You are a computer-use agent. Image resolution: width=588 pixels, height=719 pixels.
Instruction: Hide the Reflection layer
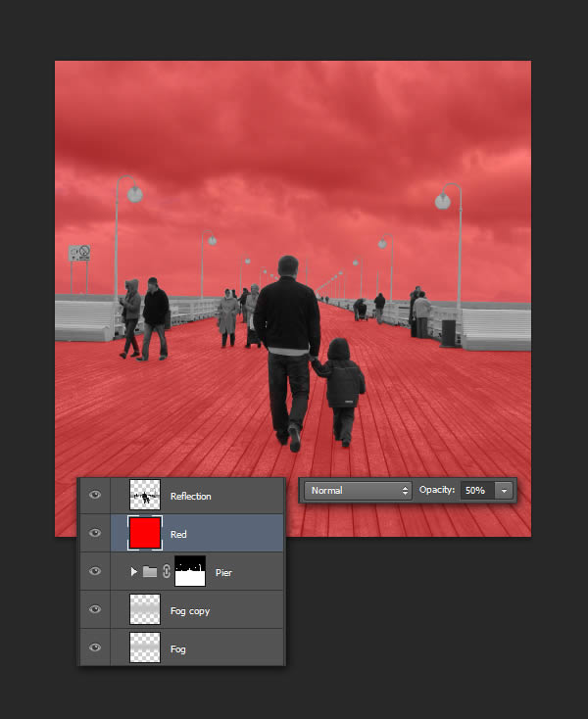pos(95,496)
